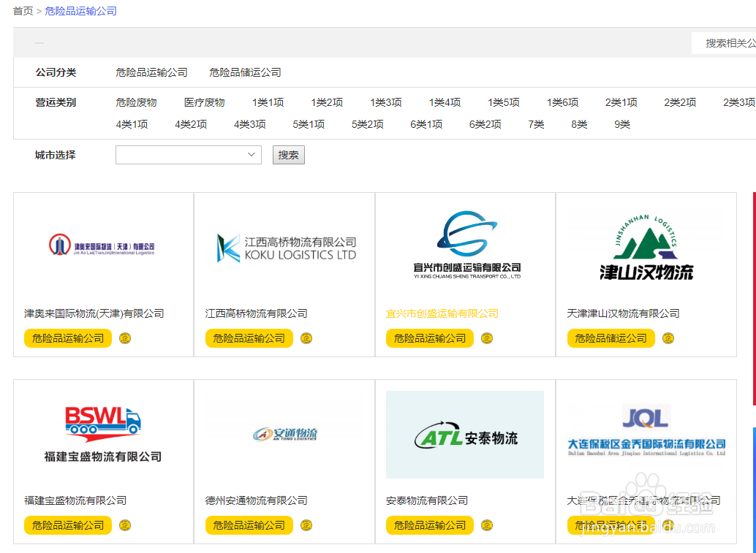
Task: Filter by 危险品储运公司 in 公司分类
Action: point(245,73)
